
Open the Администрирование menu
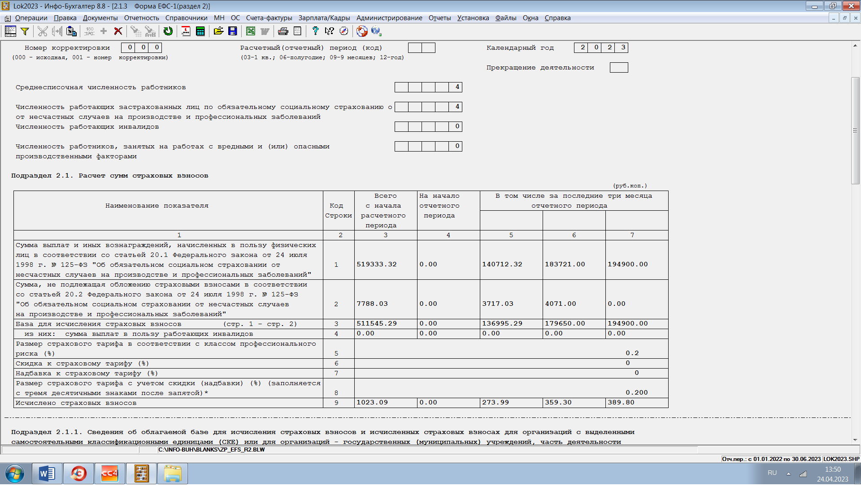tap(389, 18)
